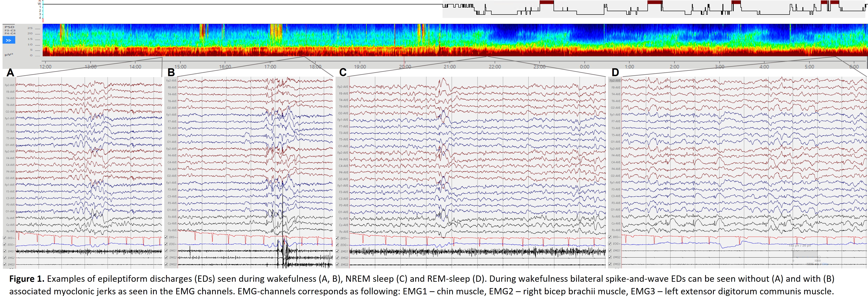This screenshot has width=868, height=303.
Task: Click the W wake stage label on hypnogram
Action: click(x=39, y=4)
